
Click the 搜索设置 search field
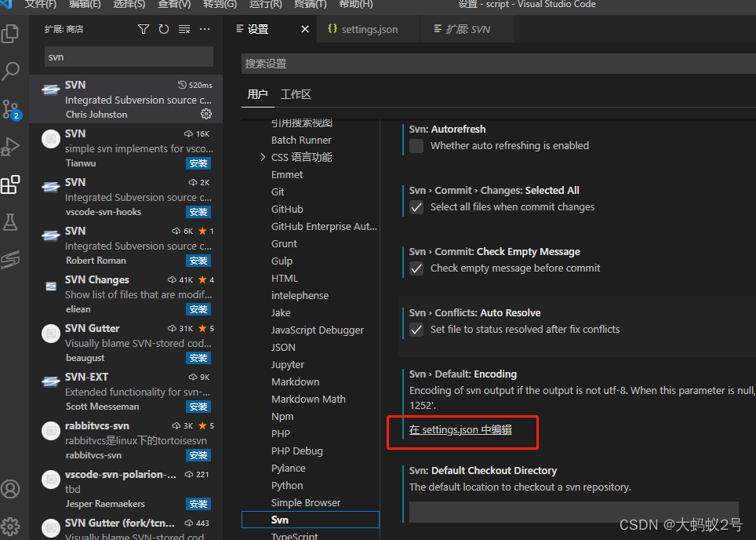pos(499,64)
